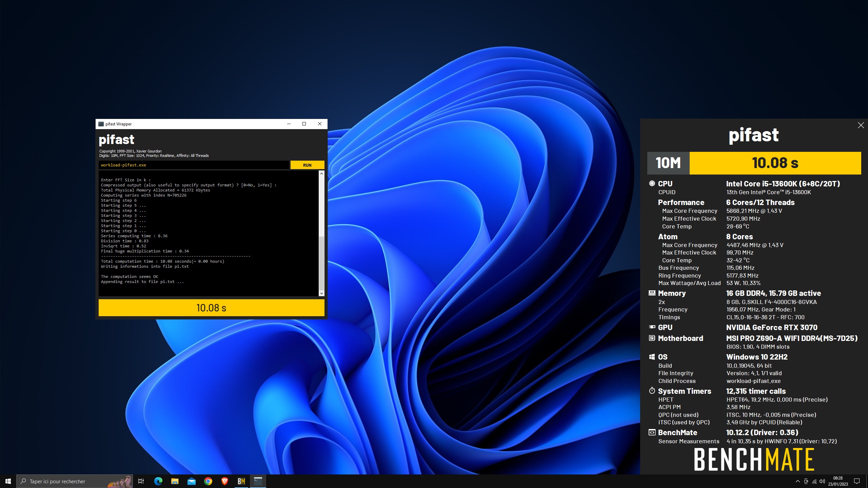Click the Windows OS icon in BenchMate panel
The width and height of the screenshot is (868, 488).
pos(652,357)
